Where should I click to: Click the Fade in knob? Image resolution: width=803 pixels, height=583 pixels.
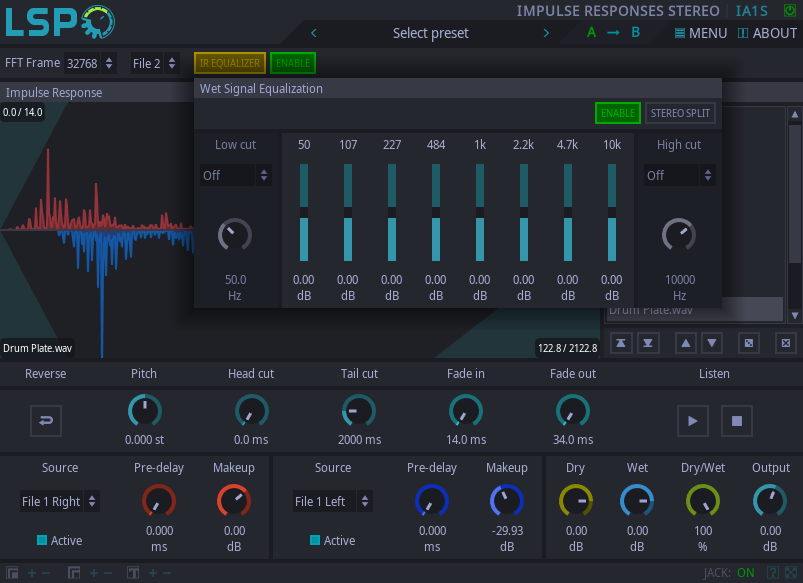tap(466, 411)
